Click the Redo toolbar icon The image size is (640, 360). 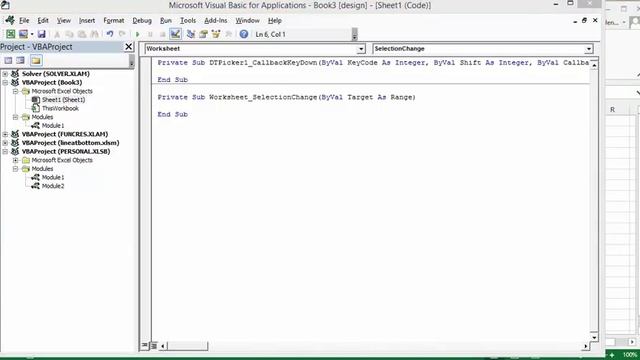click(122, 34)
